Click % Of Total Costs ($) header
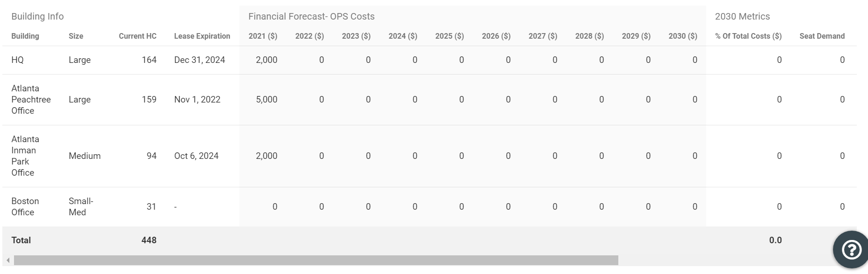Viewport: 868px width, 274px height. [x=748, y=36]
